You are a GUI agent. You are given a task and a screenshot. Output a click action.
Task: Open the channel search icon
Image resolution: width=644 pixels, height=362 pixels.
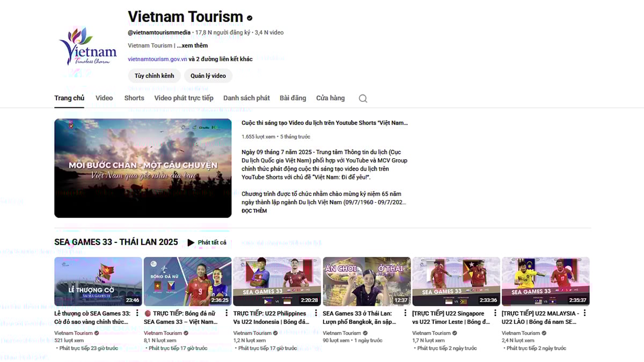(x=363, y=98)
